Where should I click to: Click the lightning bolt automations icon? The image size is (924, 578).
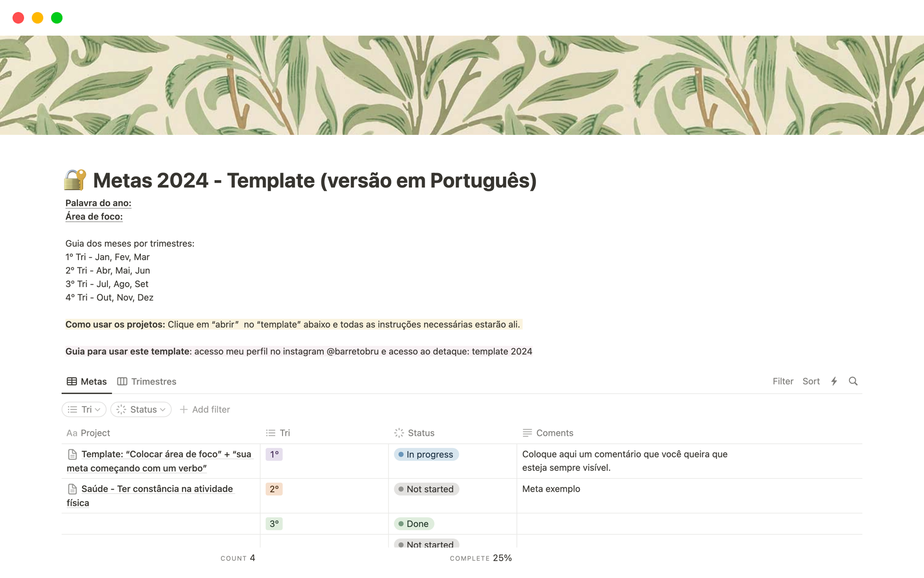point(834,381)
